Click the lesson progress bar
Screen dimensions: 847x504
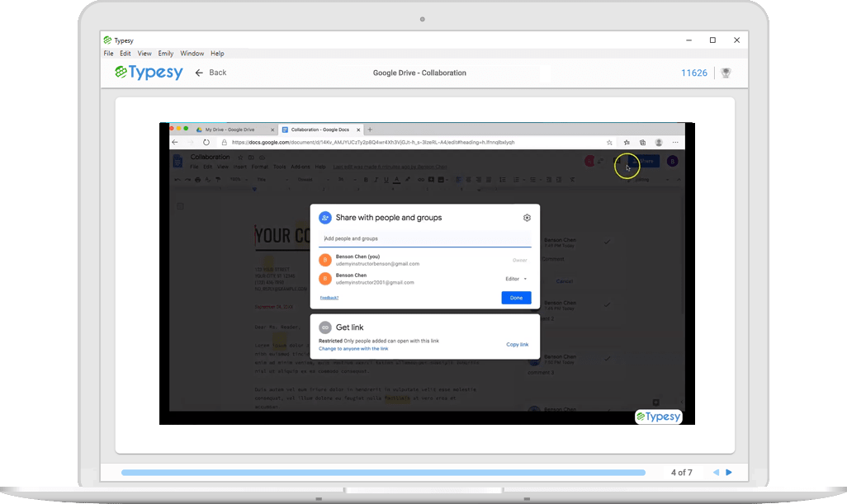click(x=383, y=472)
